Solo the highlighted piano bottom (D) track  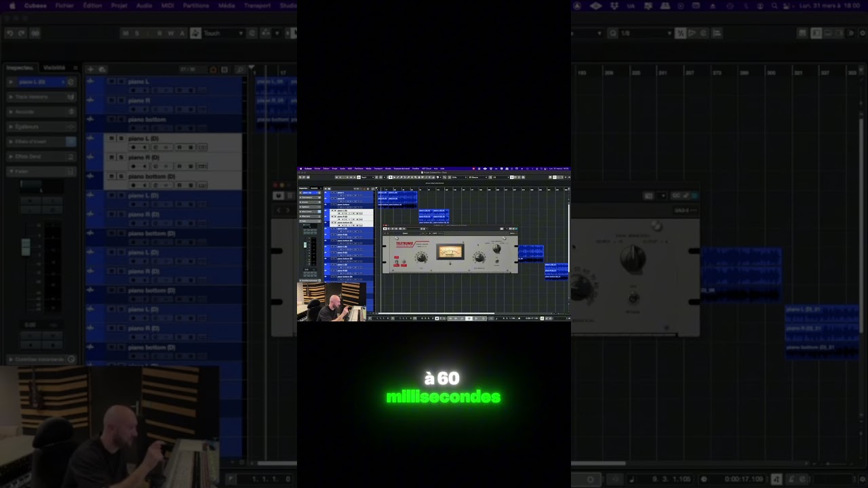pos(121,176)
